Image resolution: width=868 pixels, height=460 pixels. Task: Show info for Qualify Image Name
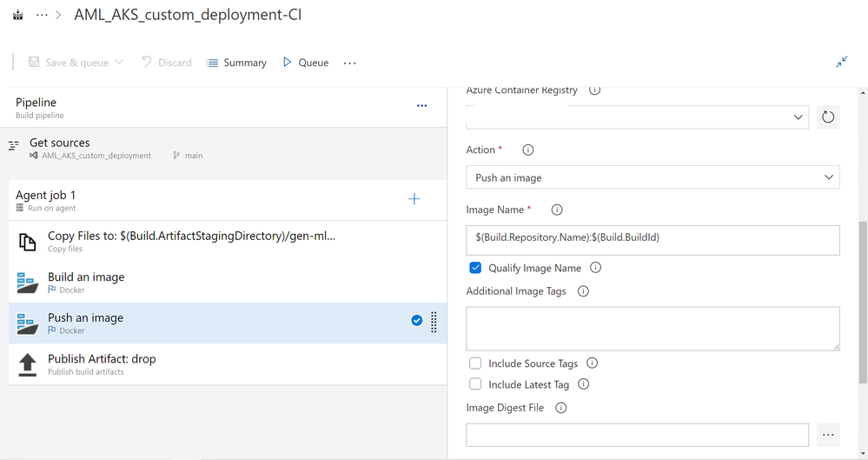pyautogui.click(x=596, y=268)
